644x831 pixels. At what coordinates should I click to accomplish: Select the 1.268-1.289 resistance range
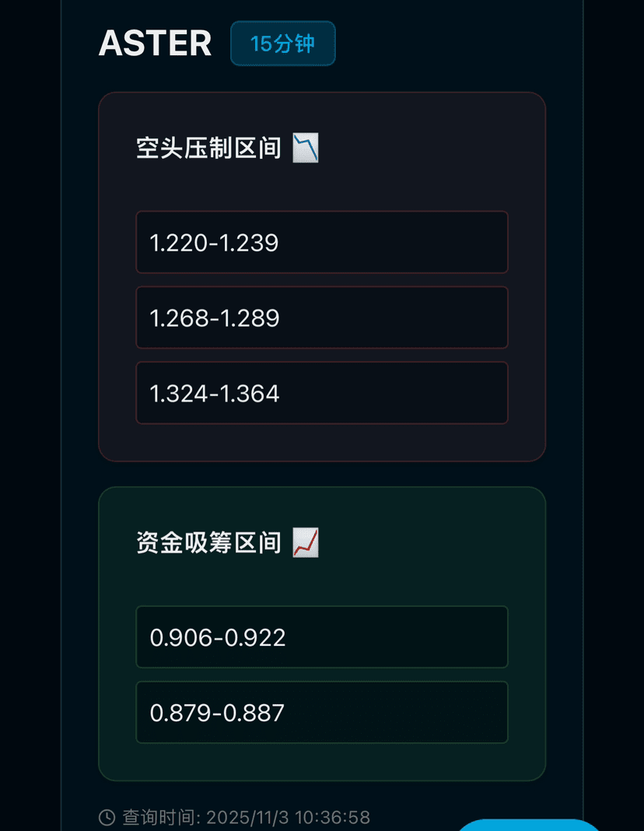(322, 317)
